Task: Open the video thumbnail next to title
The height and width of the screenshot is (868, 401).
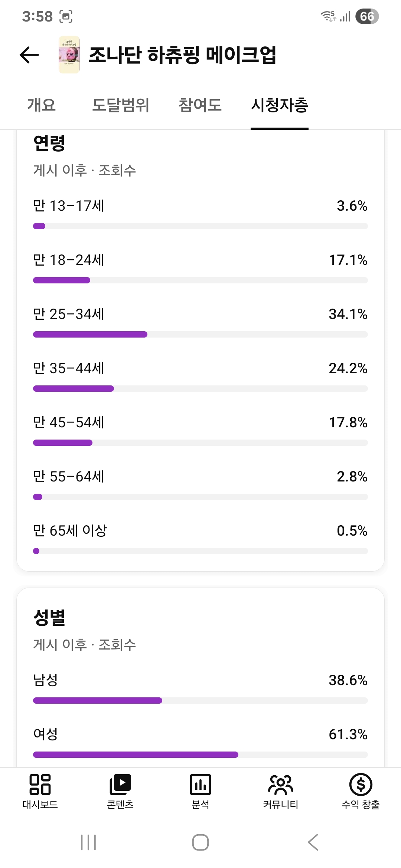Action: (69, 55)
